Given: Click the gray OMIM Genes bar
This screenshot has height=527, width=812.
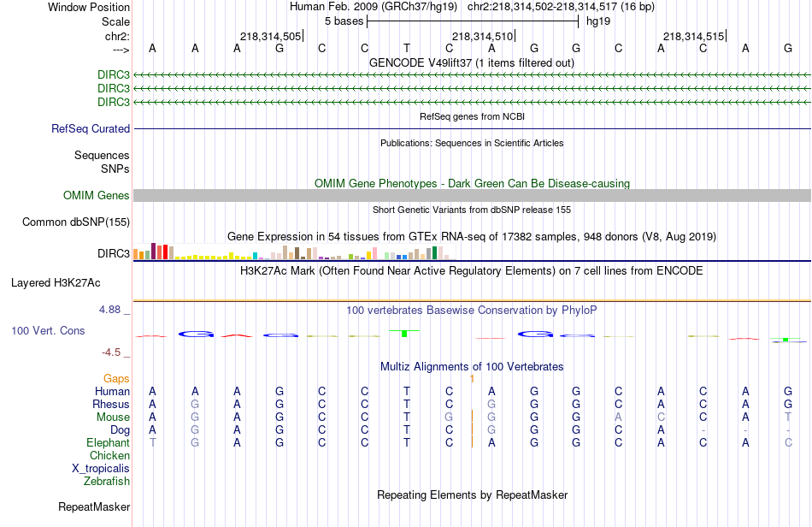Looking at the screenshot, I should (472, 195).
